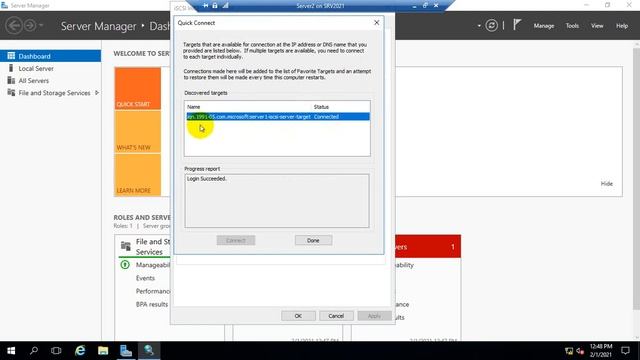Image resolution: width=640 pixels, height=360 pixels.
Task: Open Events under File and Storage Services
Action: pyautogui.click(x=145, y=278)
